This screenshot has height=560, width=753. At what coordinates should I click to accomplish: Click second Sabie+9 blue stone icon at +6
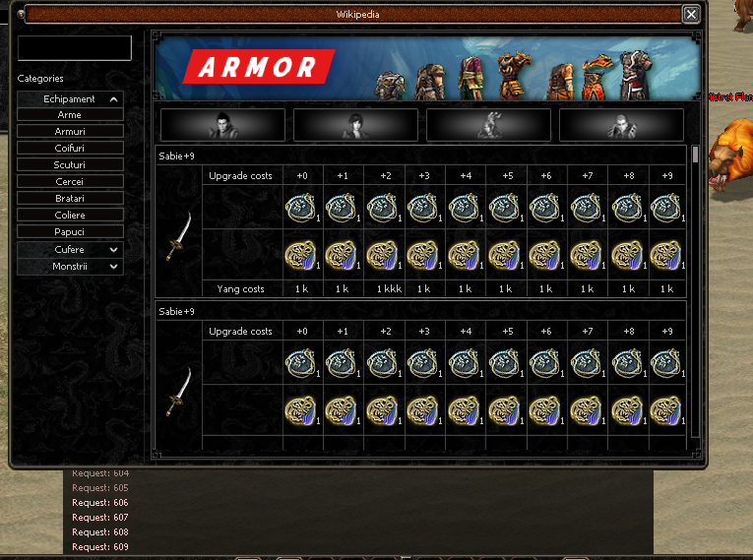545,363
